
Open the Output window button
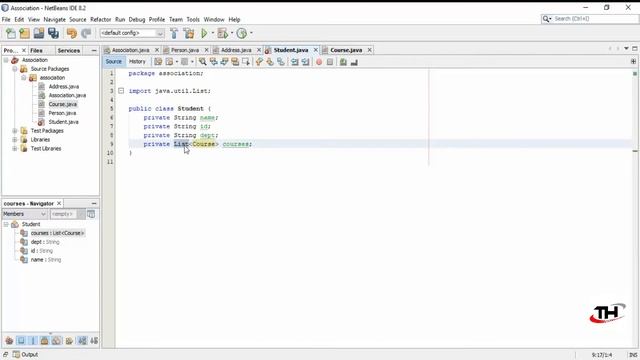click(25, 354)
